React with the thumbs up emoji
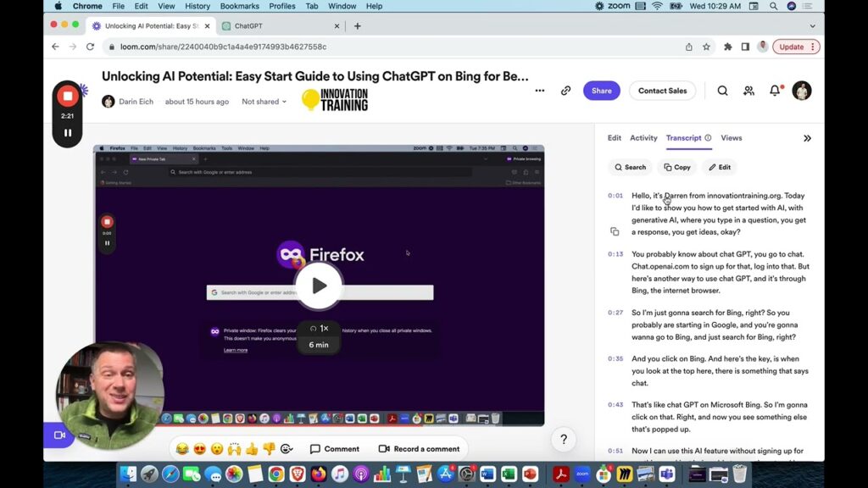The image size is (868, 488). 252,449
